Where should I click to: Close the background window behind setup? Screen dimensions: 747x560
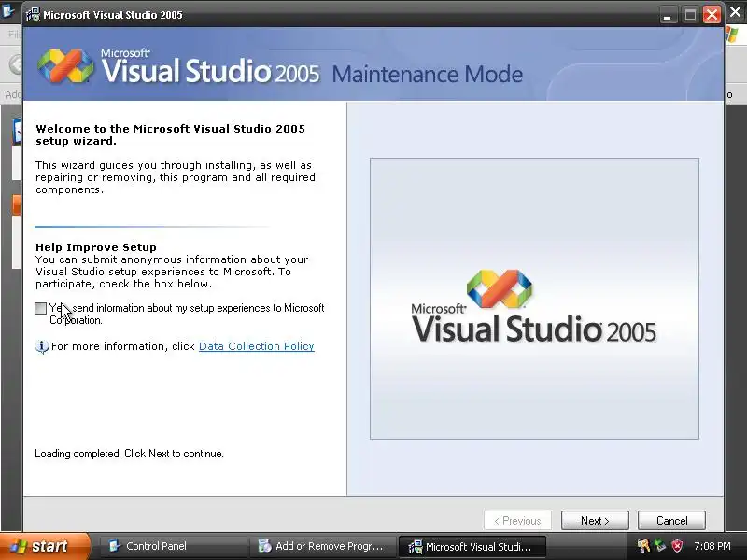pos(737,11)
